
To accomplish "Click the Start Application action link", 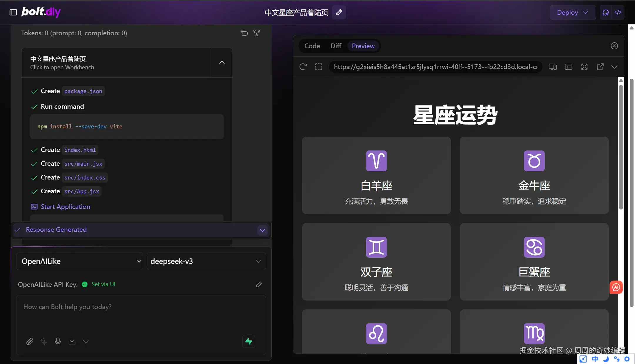I will 65,207.
